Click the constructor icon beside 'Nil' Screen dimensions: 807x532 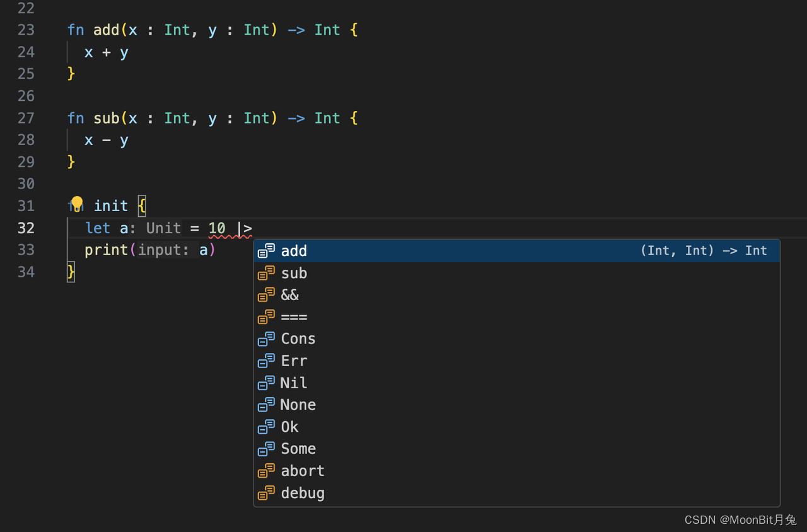coord(266,383)
